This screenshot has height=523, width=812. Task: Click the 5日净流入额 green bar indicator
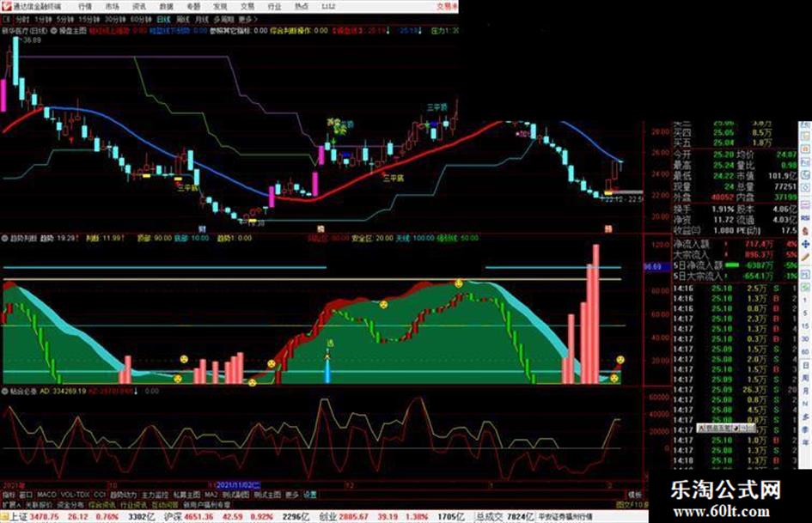tap(732, 265)
